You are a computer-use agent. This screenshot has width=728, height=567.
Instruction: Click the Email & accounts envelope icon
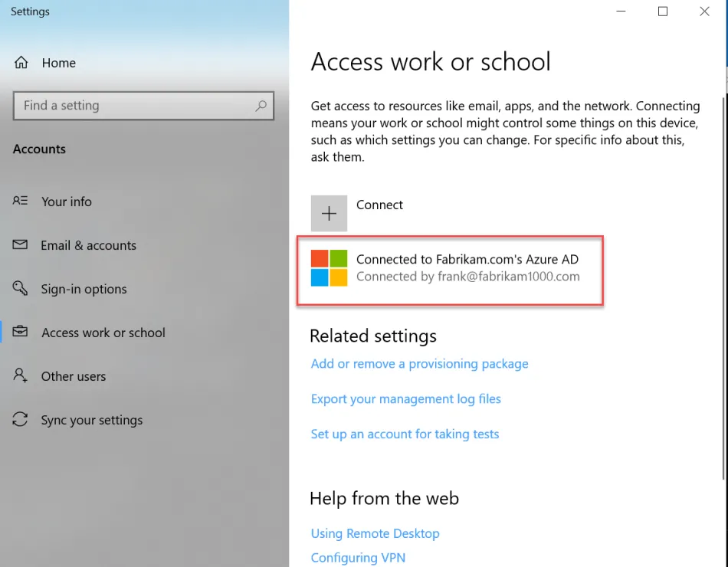pyautogui.click(x=21, y=245)
